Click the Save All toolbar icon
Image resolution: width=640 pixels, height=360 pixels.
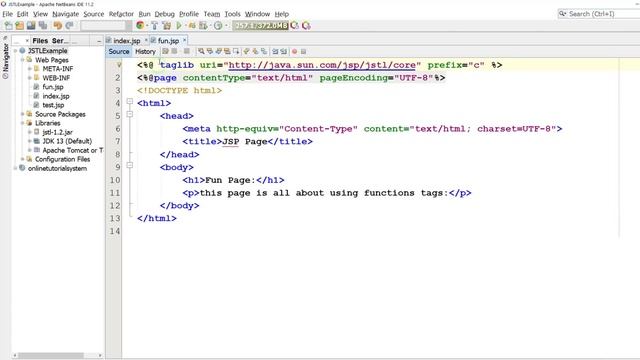point(42,26)
